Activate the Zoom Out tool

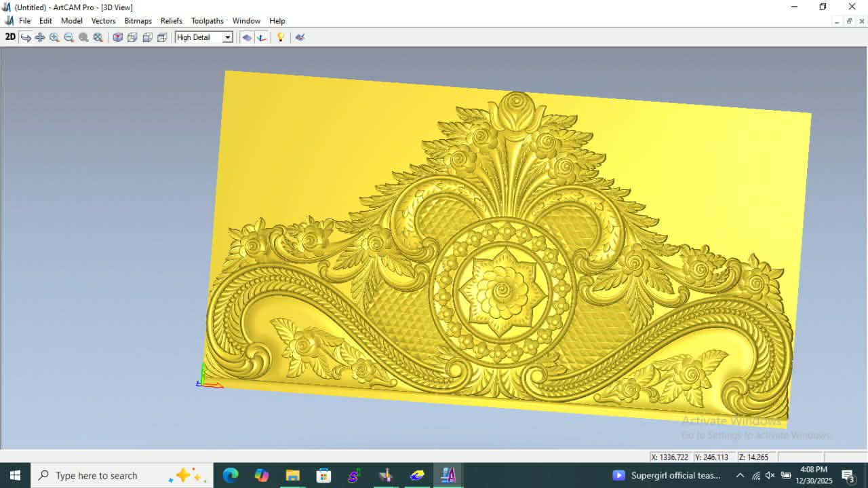68,37
